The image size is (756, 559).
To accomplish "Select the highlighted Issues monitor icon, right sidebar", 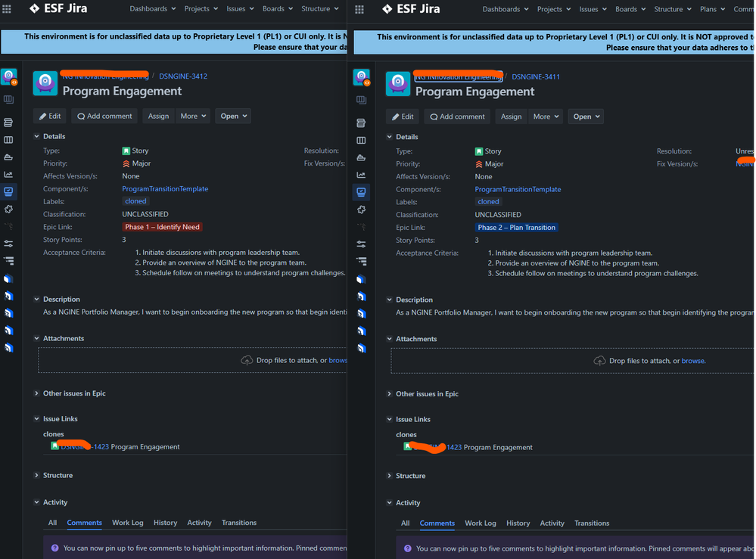I will pos(361,192).
